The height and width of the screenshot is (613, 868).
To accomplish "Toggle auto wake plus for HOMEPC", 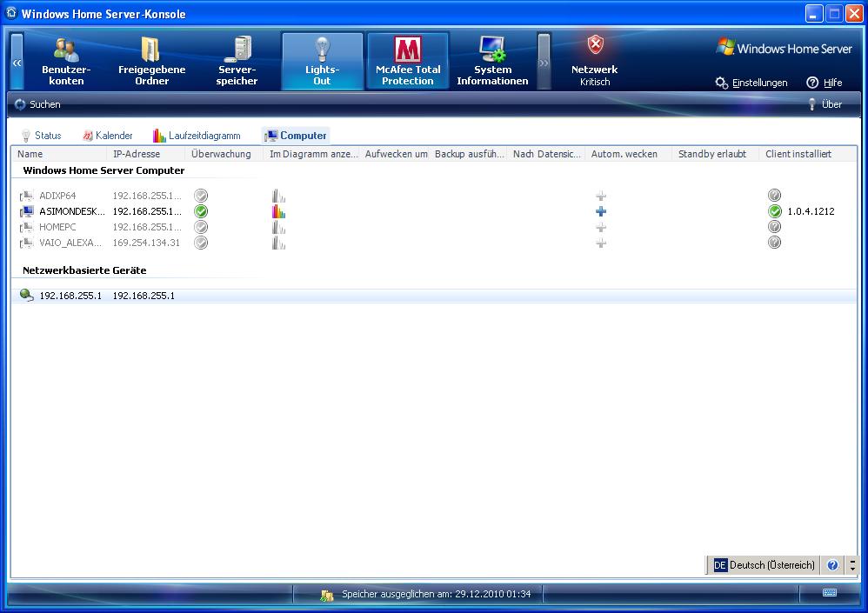I will 601,228.
